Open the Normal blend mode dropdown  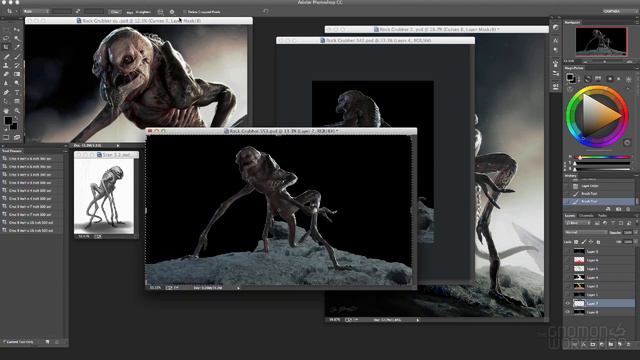(x=587, y=232)
